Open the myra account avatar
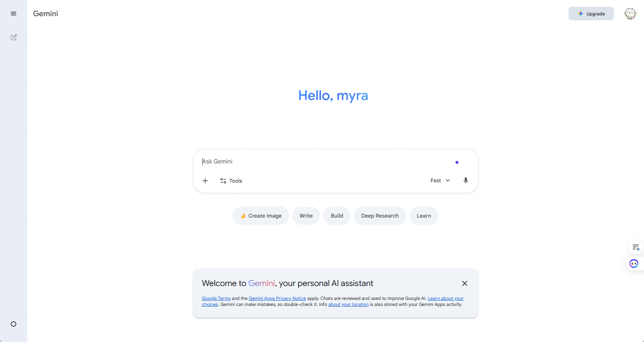This screenshot has height=342, width=644. pos(630,14)
